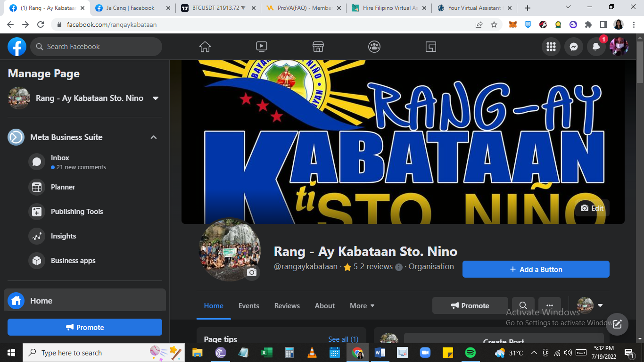Expand the page switcher next to Rang - Ay Kabataan
Viewport: 644px width, 362px height.
[156, 98]
